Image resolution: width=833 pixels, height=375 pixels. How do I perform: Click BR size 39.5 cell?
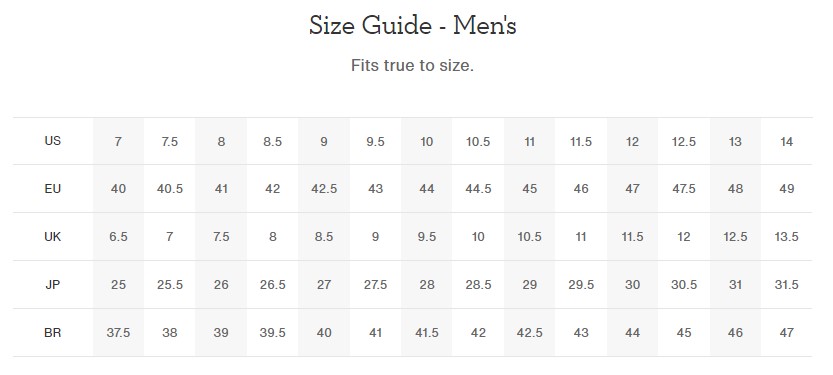tap(273, 333)
